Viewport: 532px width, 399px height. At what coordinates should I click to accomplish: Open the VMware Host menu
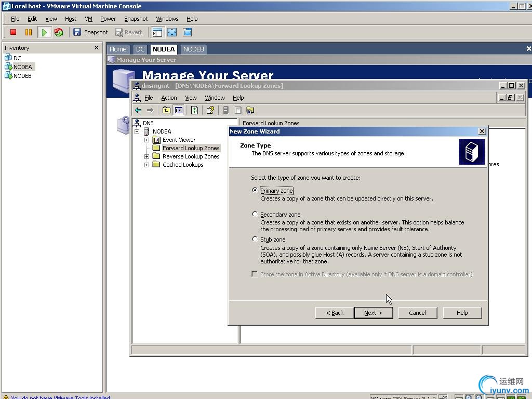(71, 19)
